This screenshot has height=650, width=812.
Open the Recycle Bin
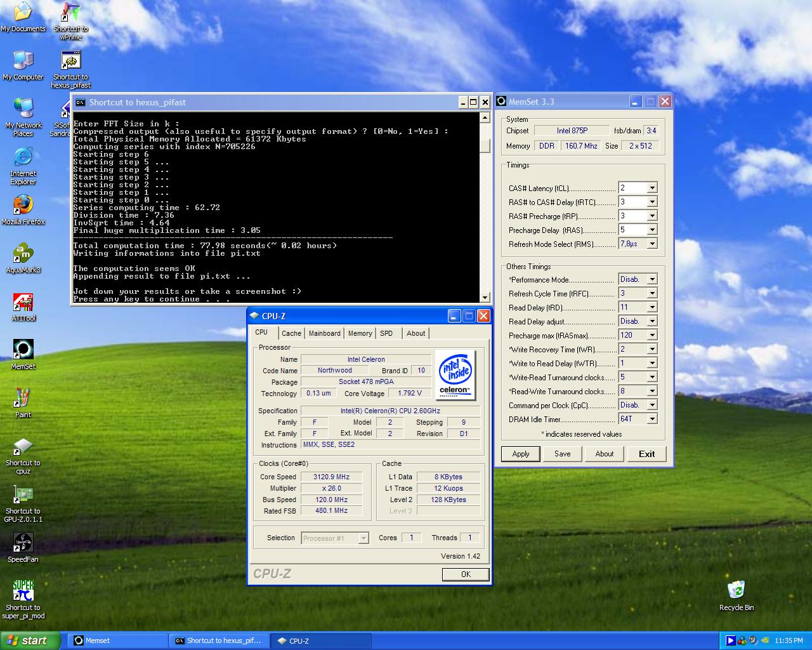[736, 596]
